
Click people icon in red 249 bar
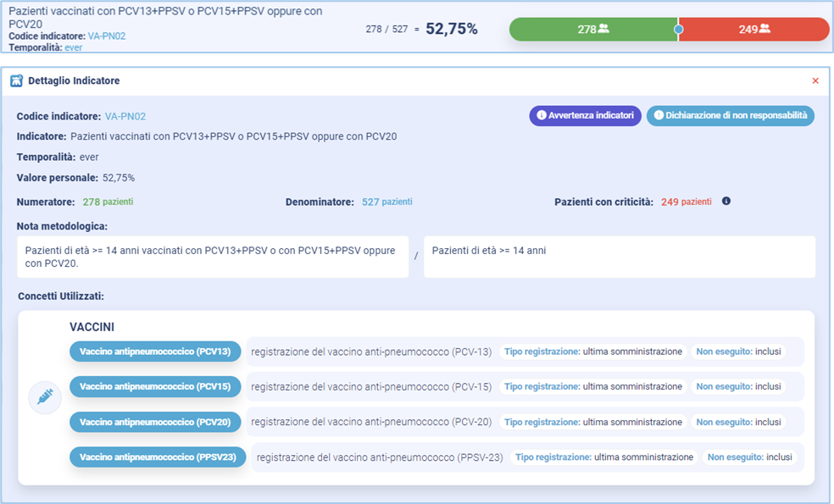click(764, 29)
